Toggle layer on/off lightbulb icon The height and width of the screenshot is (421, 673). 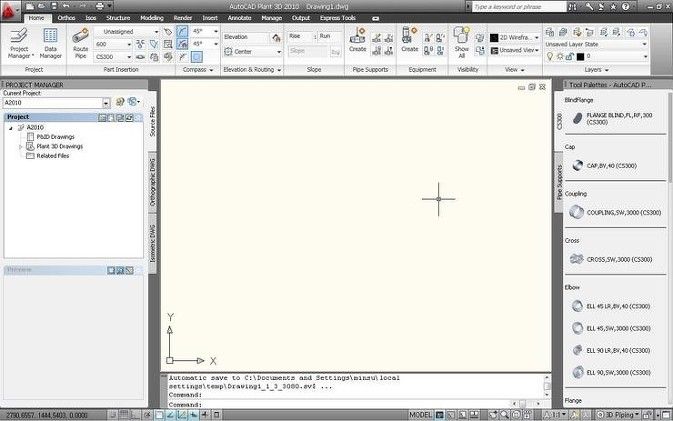pyautogui.click(x=549, y=57)
